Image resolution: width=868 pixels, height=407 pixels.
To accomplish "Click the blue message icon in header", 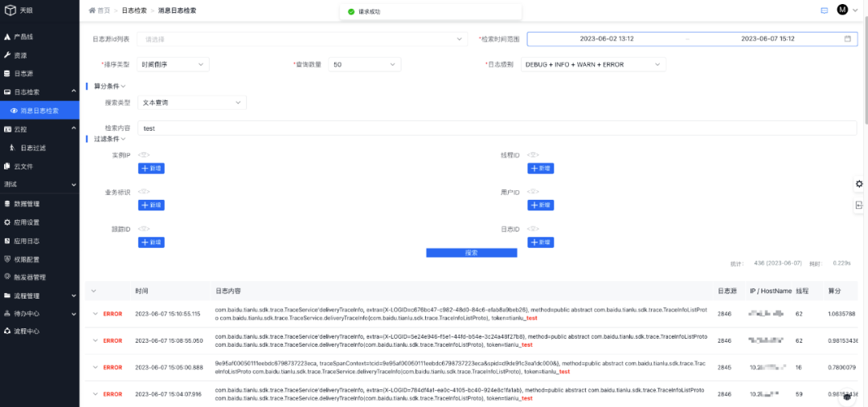I will pyautogui.click(x=825, y=10).
